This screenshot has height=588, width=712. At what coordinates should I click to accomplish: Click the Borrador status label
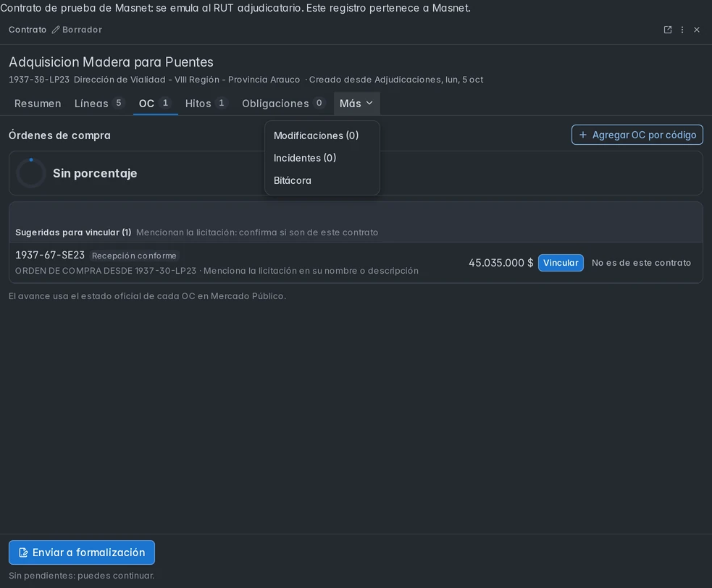82,30
